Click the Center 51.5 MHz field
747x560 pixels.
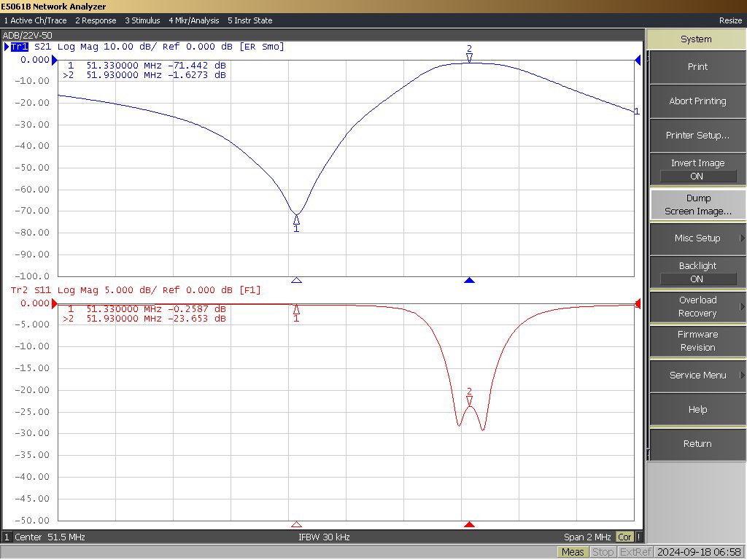(50, 537)
